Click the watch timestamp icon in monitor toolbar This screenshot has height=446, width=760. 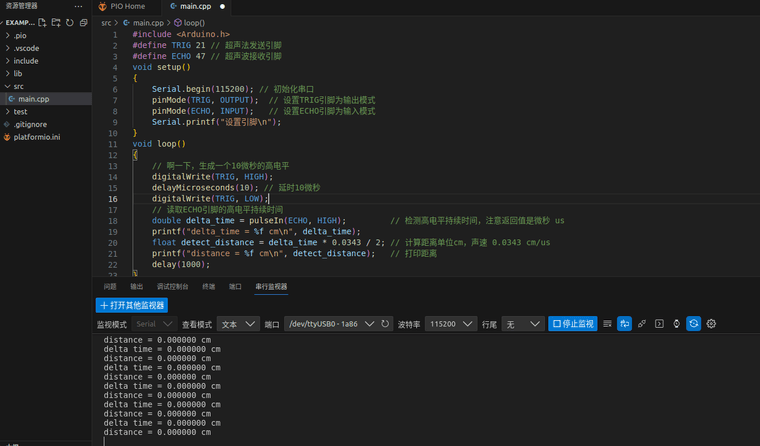[x=677, y=323]
